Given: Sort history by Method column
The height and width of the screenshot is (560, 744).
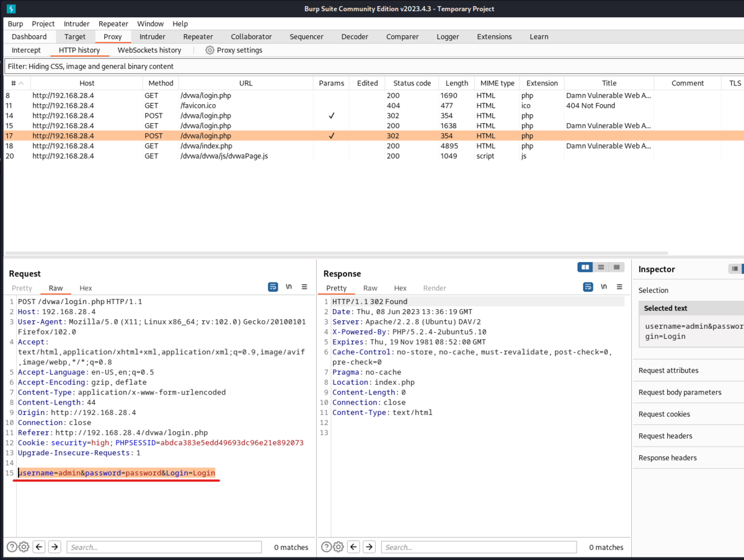Looking at the screenshot, I should pyautogui.click(x=161, y=83).
